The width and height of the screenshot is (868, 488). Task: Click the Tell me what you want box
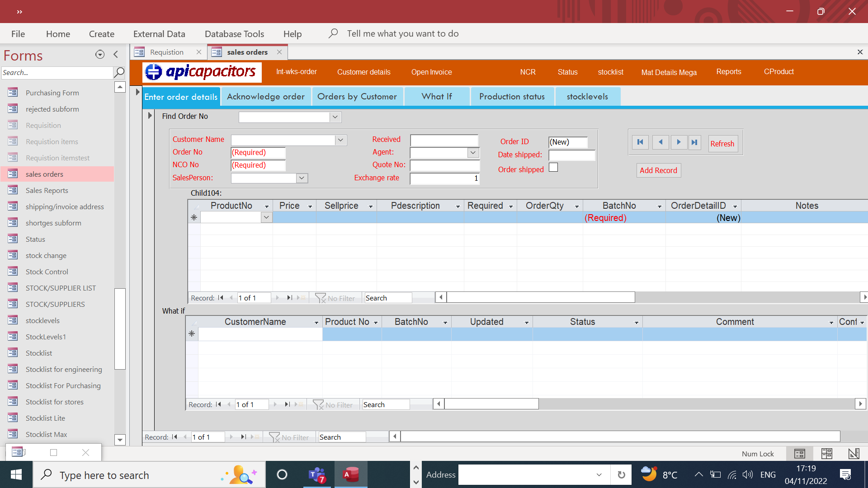403,33
